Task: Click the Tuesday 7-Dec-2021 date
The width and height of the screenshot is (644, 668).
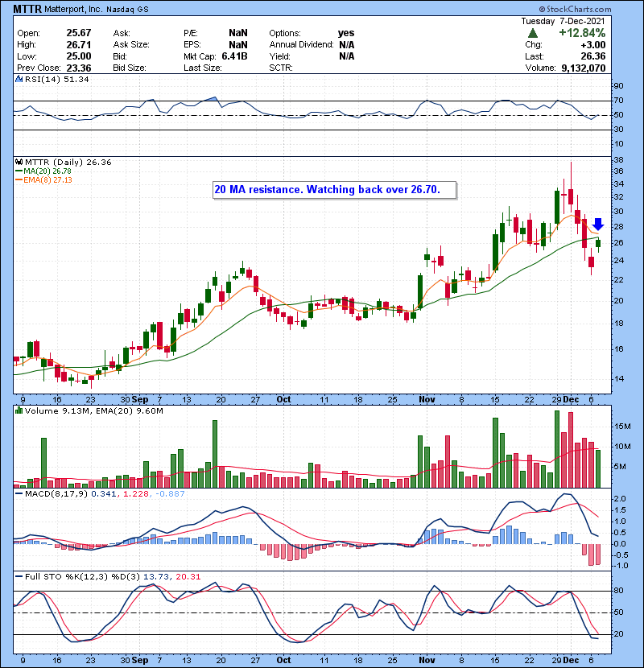Action: coord(563,21)
